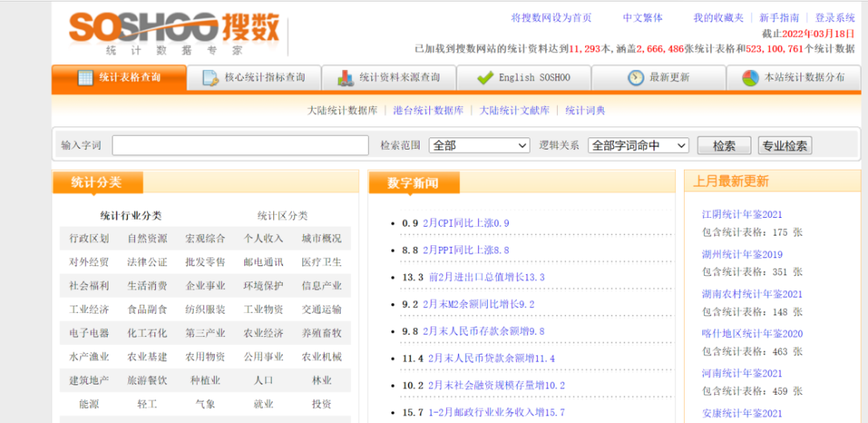Select 大陆统计文献库 sub-navigation link
Viewport: 868px width, 423px height.
514,110
